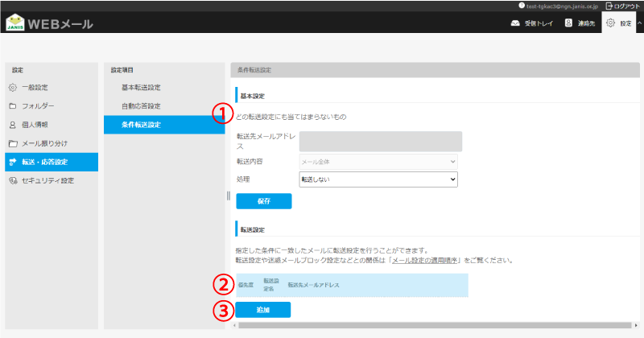Viewport: 644px width, 338px height.
Task: Open セキュリティ設定 shield icon in sidebar
Action: click(13, 180)
